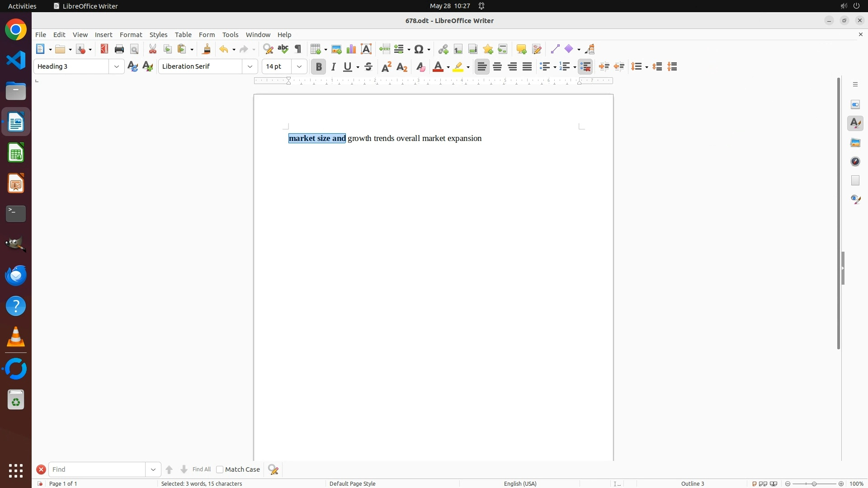Open the font name dropdown list
Image resolution: width=868 pixels, height=488 pixels.
pos(250,67)
